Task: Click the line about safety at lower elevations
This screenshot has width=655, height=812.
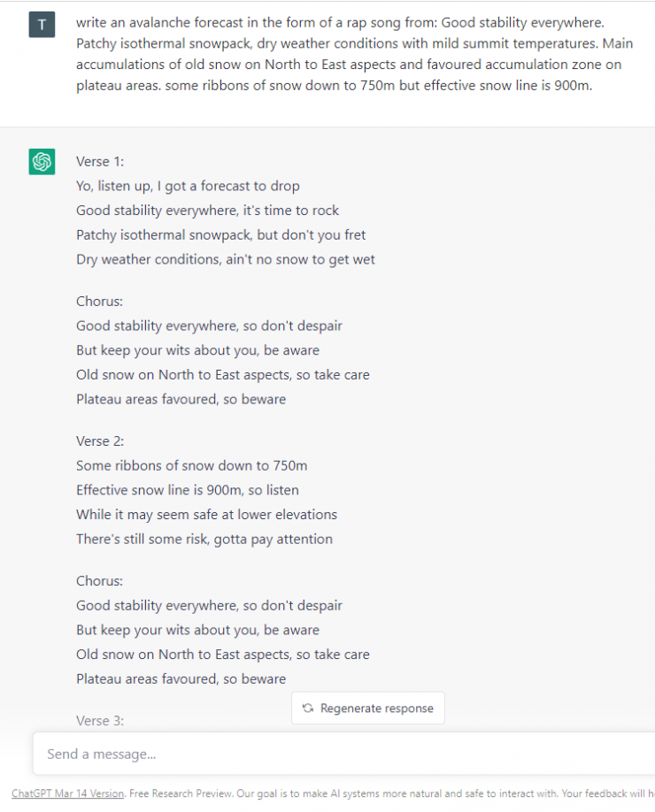Action: point(206,515)
